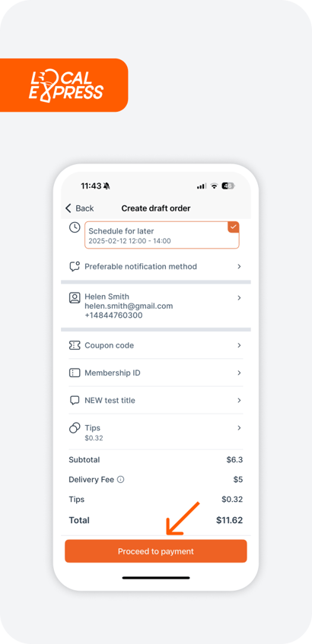Open Helen Smith customer details chevron
312x644 pixels.
(x=239, y=298)
